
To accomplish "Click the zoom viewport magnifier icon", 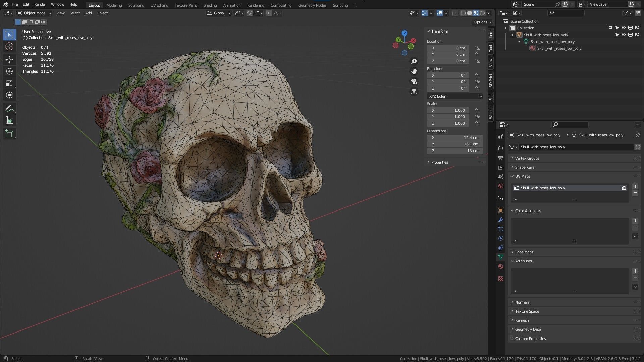I will click(414, 61).
